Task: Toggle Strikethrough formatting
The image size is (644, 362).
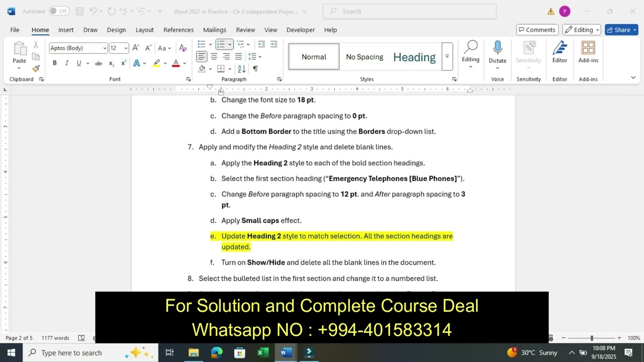Action: pos(99,63)
